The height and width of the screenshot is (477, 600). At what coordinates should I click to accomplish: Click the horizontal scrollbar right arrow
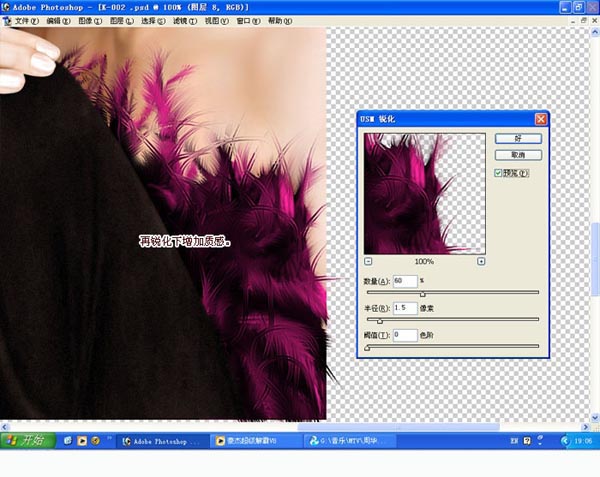[x=586, y=427]
